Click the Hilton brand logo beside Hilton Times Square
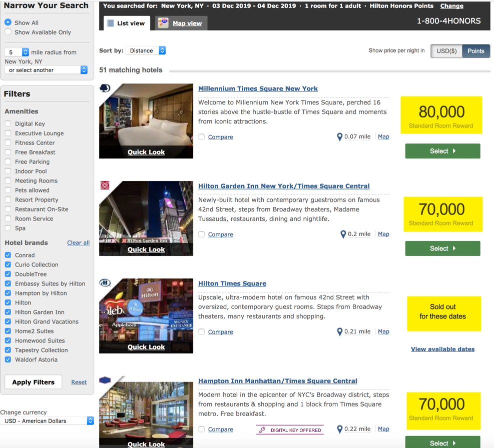The image size is (494, 448). tap(105, 283)
